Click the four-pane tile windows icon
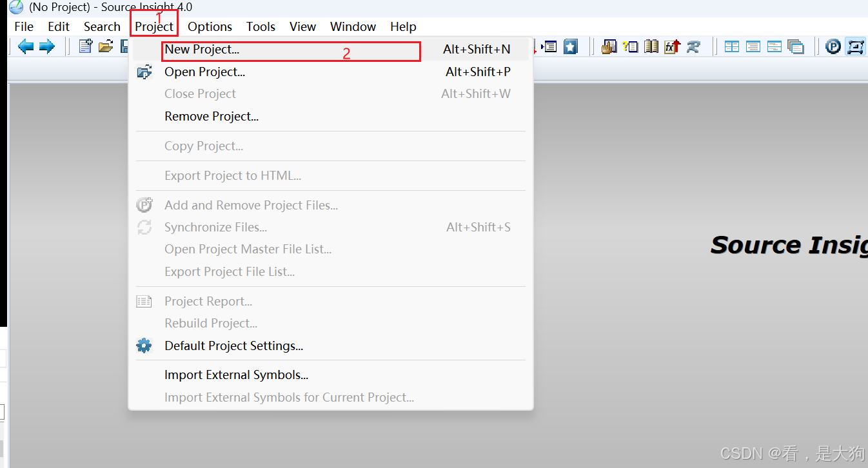Viewport: 868px width, 468px height. [x=732, y=46]
